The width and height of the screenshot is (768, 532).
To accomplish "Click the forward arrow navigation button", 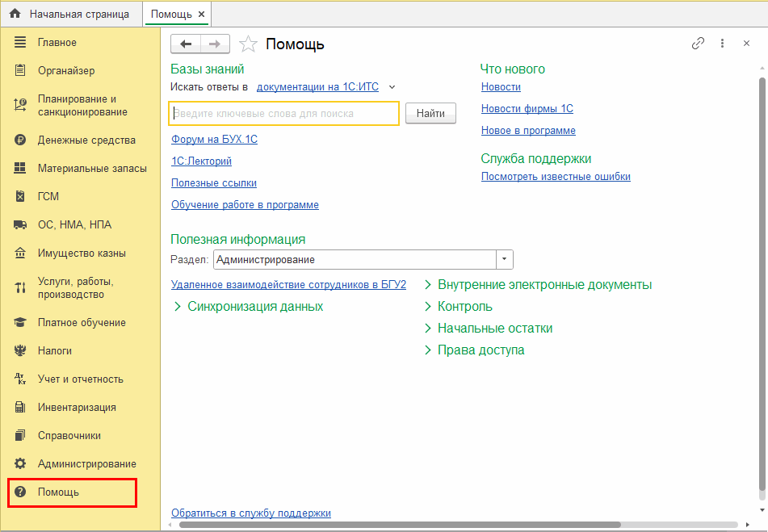I will tap(215, 44).
